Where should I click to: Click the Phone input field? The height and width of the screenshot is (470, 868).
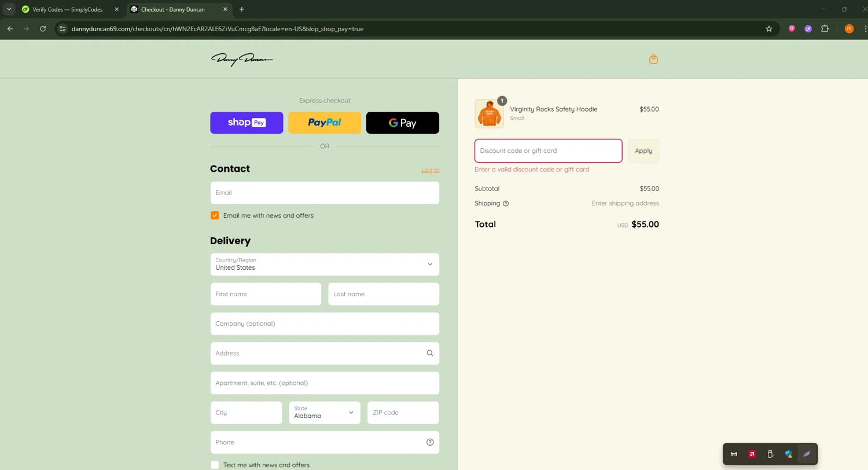click(x=325, y=442)
